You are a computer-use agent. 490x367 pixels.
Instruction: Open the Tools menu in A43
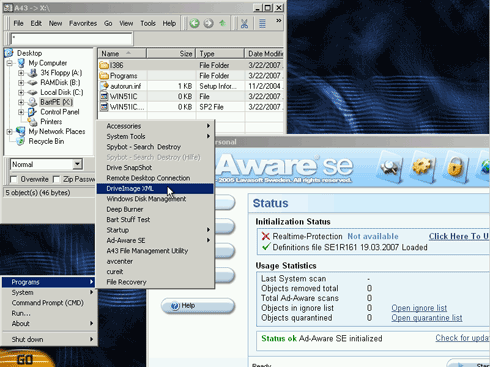(x=148, y=23)
